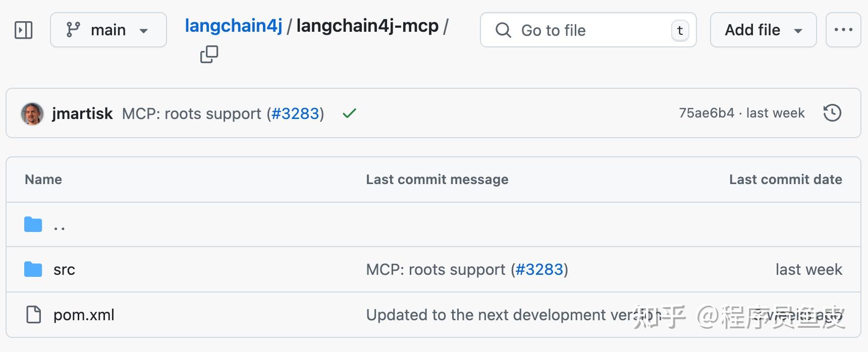Open the src directory
Image resolution: width=868 pixels, height=352 pixels.
click(x=65, y=269)
